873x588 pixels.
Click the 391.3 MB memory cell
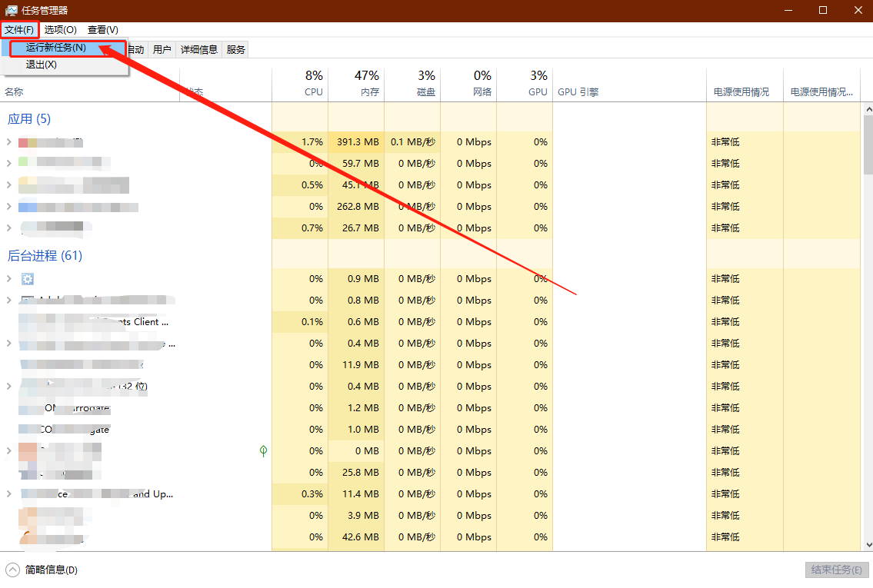tap(358, 142)
